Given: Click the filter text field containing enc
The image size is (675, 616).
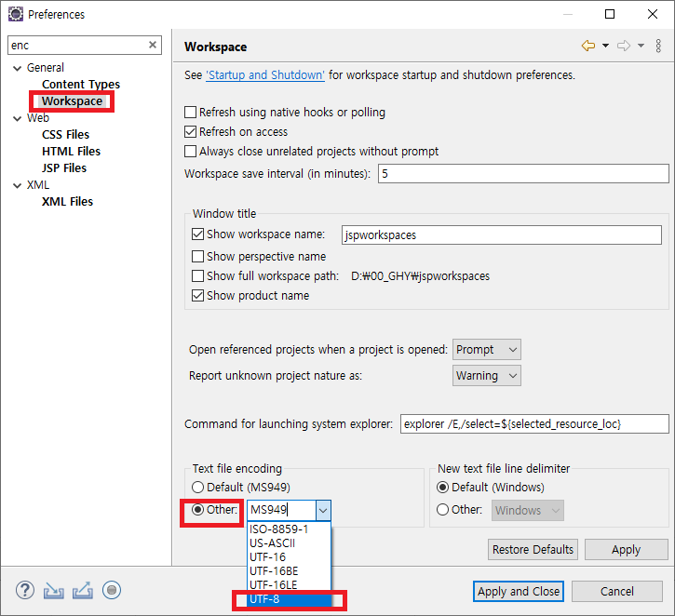Looking at the screenshot, I should coord(77,46).
